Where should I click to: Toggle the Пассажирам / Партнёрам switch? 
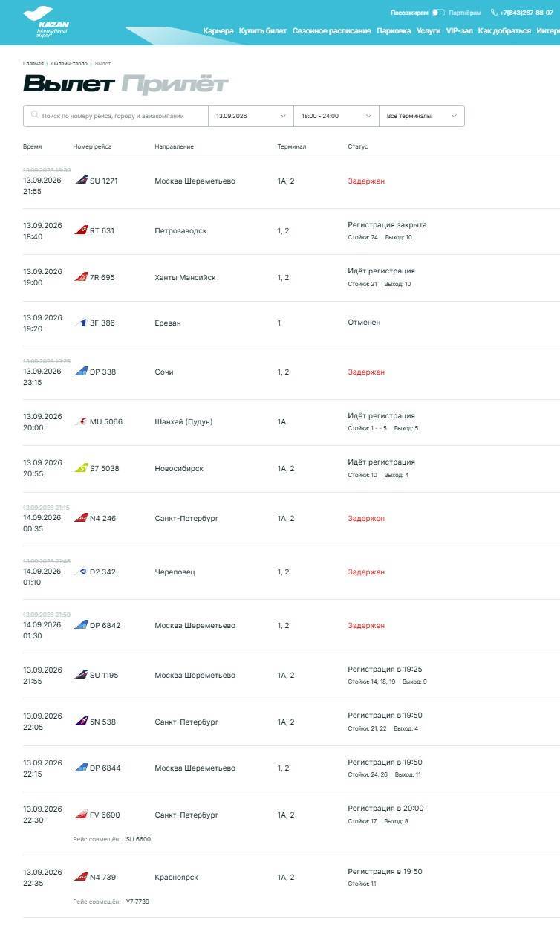pos(438,13)
